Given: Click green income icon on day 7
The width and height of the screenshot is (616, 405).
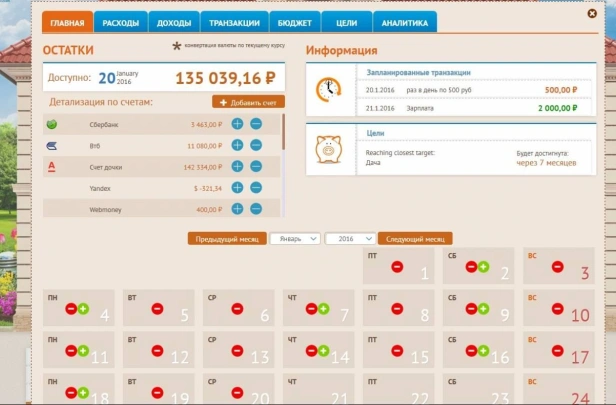Looking at the screenshot, I should [324, 309].
